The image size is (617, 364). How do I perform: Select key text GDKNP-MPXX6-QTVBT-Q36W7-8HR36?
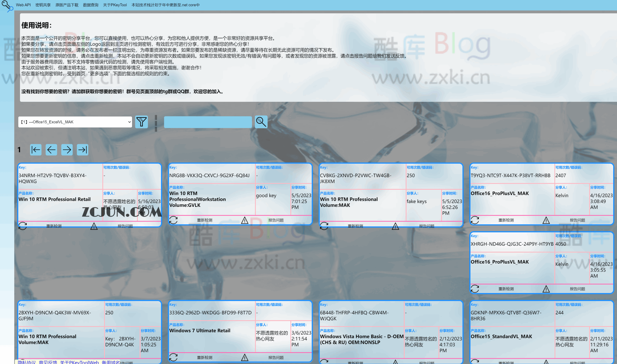(x=506, y=316)
